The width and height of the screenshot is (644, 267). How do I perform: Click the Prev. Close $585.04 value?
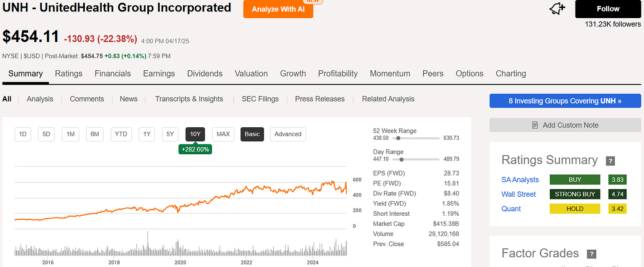(x=448, y=244)
